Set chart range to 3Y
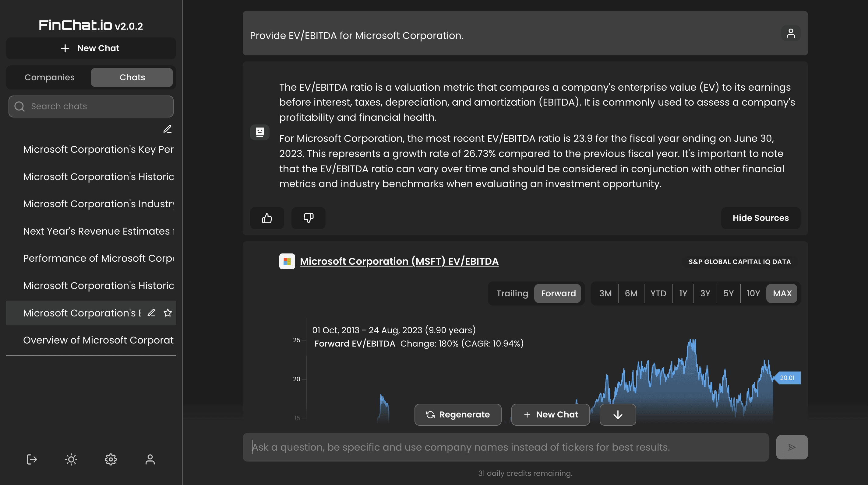This screenshot has width=868, height=485. click(705, 294)
